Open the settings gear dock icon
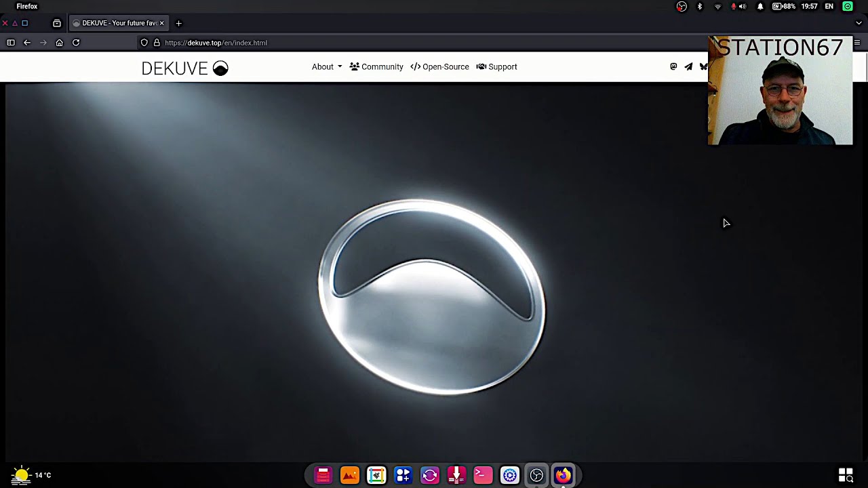Screen dimensions: 868x488 click(x=510, y=475)
